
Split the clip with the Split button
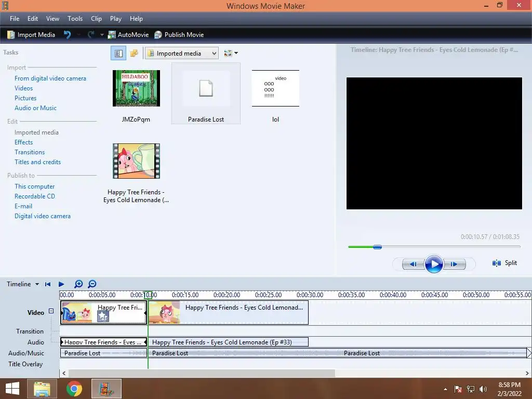[504, 263]
